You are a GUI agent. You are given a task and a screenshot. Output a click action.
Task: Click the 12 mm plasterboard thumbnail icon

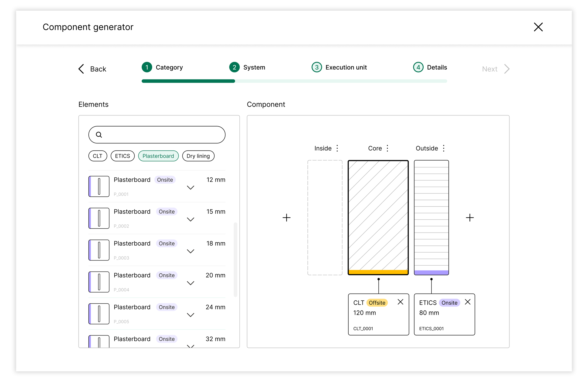(x=99, y=186)
